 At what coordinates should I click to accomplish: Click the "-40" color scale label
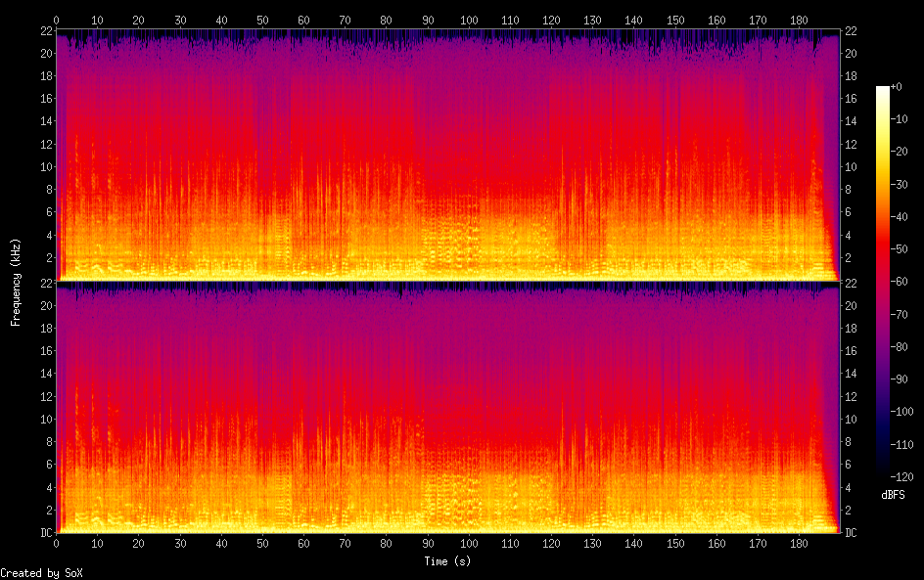pos(899,217)
